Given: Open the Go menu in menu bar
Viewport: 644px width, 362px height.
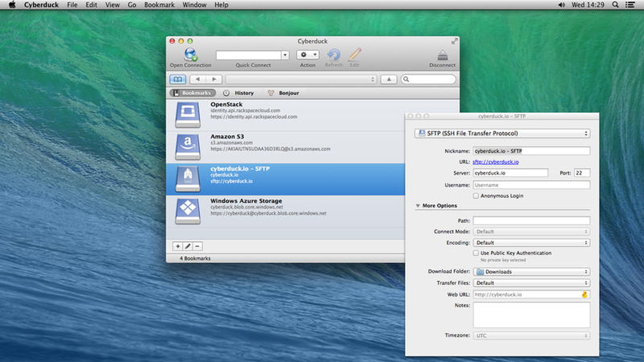Looking at the screenshot, I should (x=132, y=5).
